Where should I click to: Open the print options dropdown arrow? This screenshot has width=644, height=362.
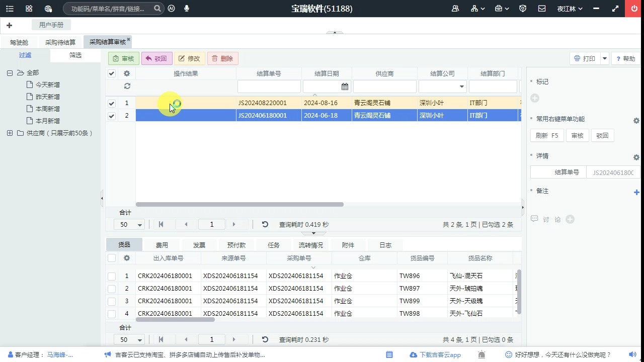(605, 58)
